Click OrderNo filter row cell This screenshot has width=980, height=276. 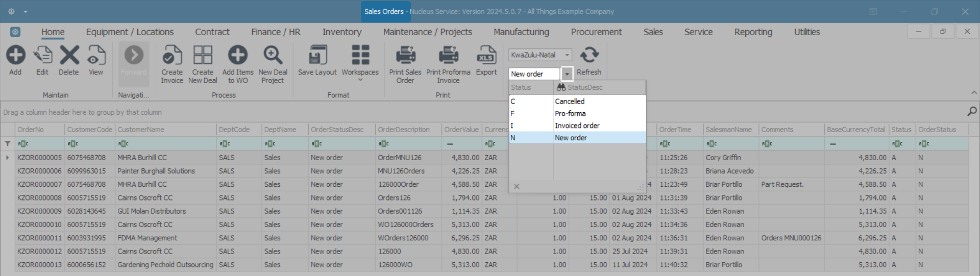[x=40, y=144]
